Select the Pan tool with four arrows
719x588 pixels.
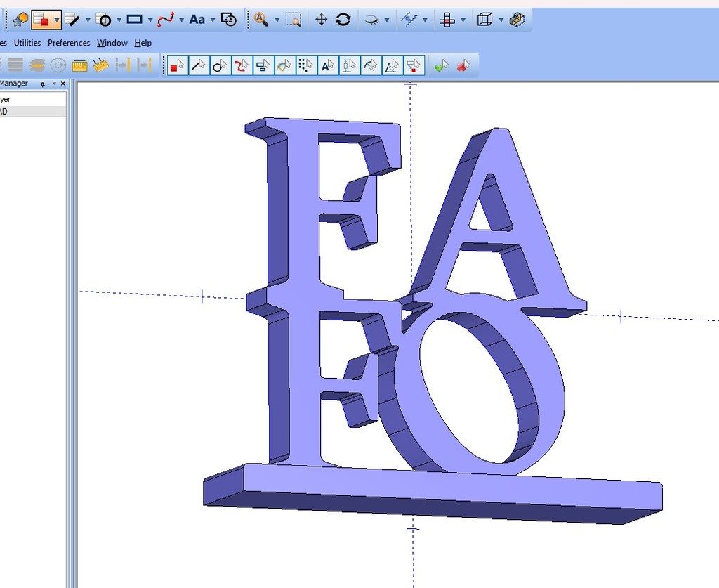(321, 20)
